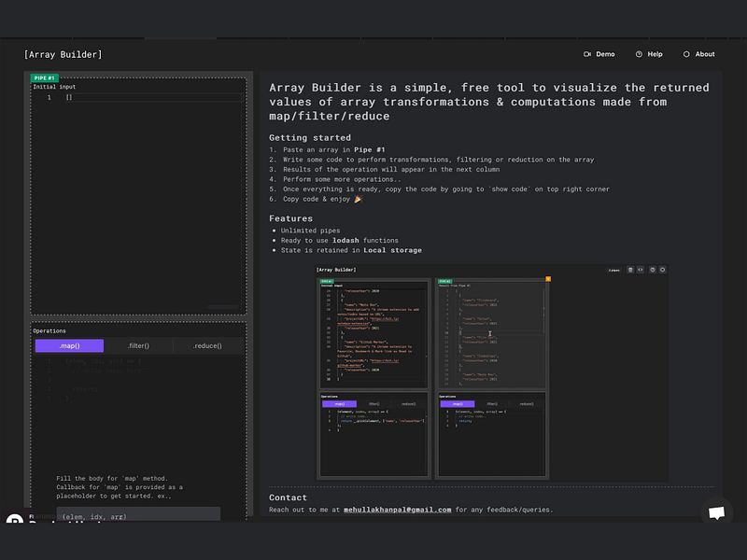
Task: Open Help using its clock-style icon
Action: 638,54
